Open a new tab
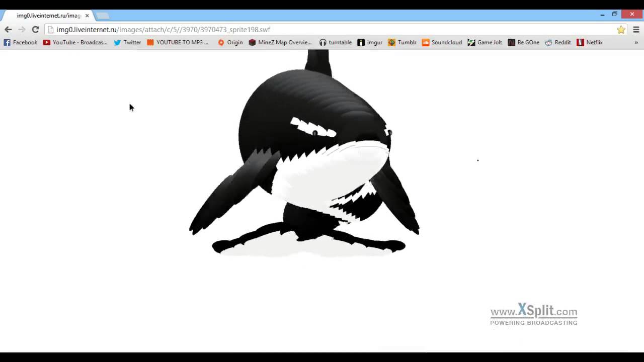This screenshot has width=644, height=362. tap(103, 16)
